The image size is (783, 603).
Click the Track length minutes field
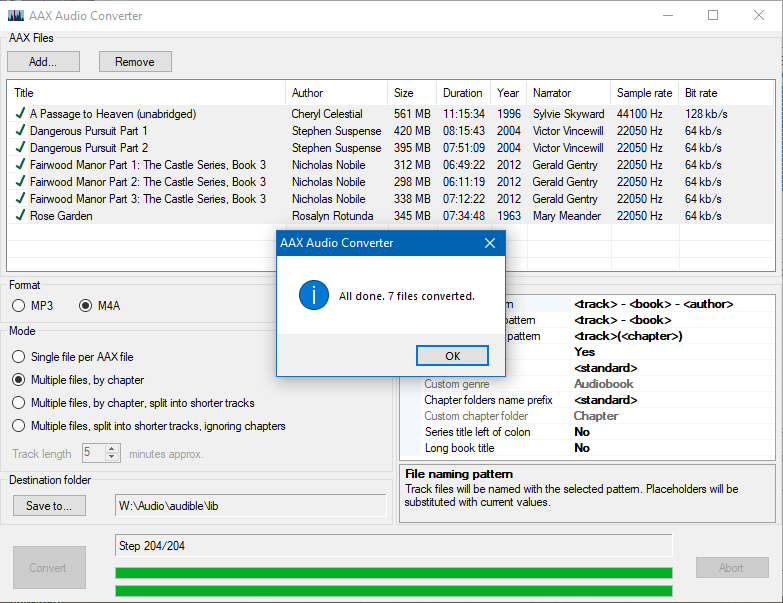(x=93, y=453)
